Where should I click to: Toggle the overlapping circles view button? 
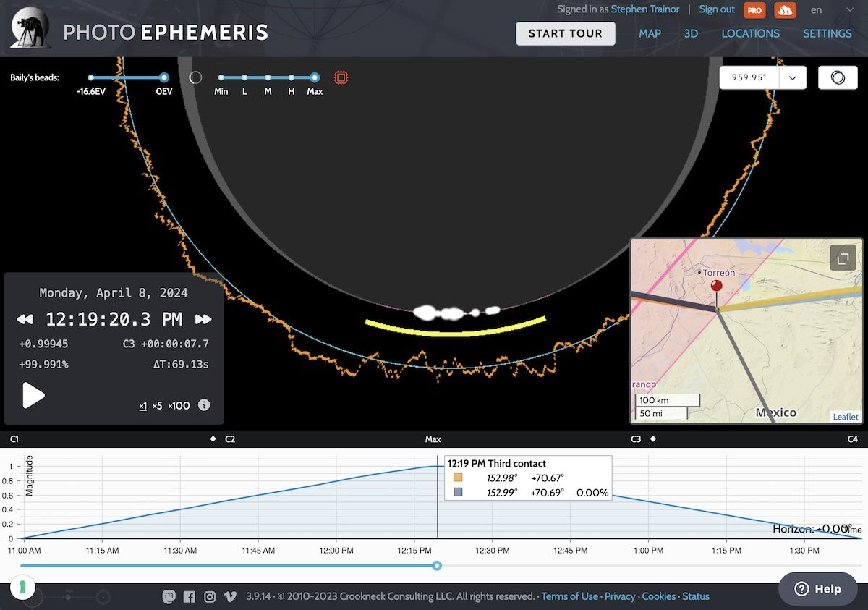point(838,77)
